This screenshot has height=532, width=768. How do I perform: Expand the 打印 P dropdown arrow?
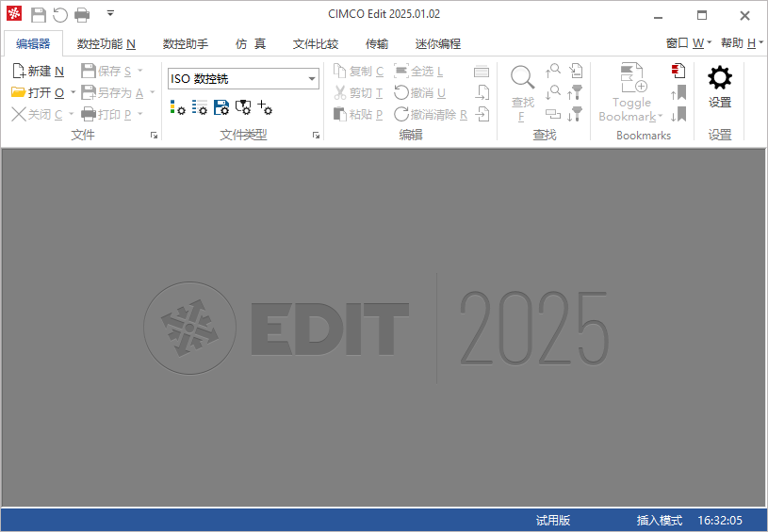(x=140, y=114)
